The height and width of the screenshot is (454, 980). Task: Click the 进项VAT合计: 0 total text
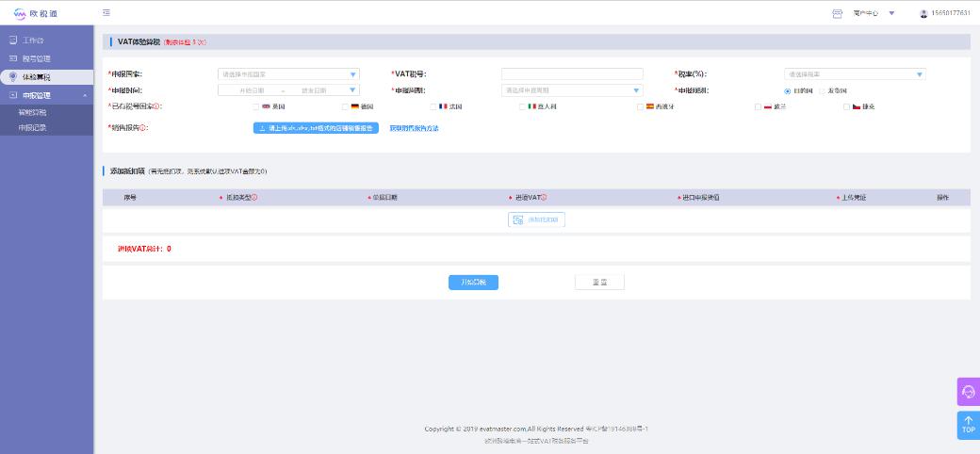point(144,249)
